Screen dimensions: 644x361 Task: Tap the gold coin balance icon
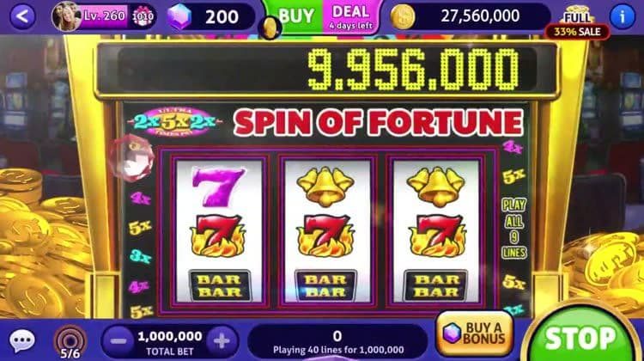[x=403, y=17]
